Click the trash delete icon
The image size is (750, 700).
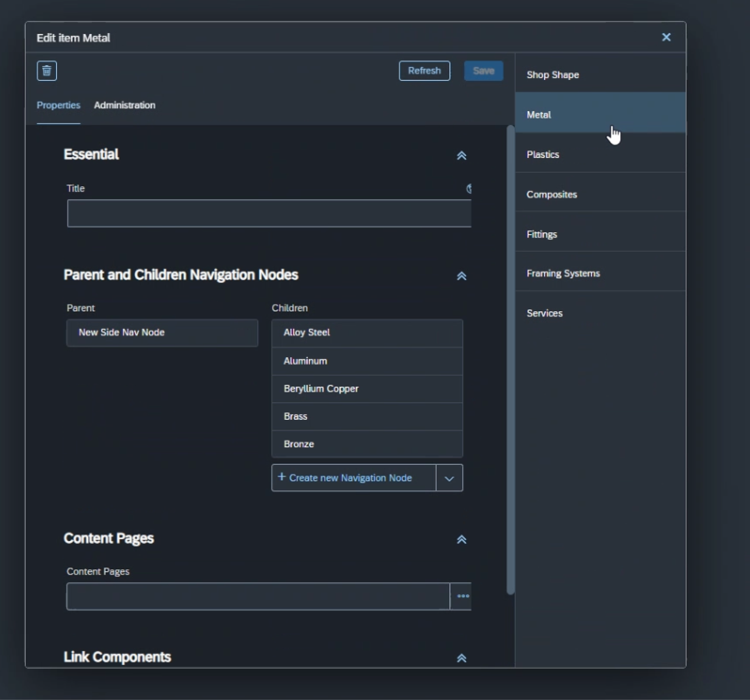47,71
